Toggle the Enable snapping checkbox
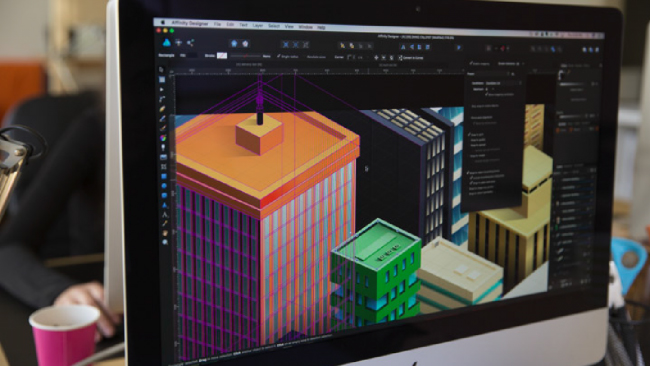Screen dimensions: 650x366 tap(480, 64)
